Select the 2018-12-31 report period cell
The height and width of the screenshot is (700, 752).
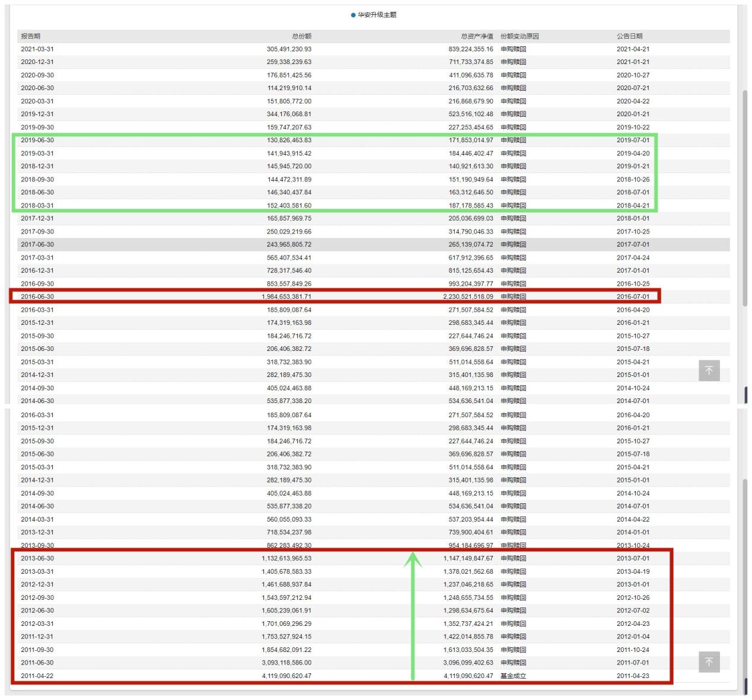coord(37,167)
